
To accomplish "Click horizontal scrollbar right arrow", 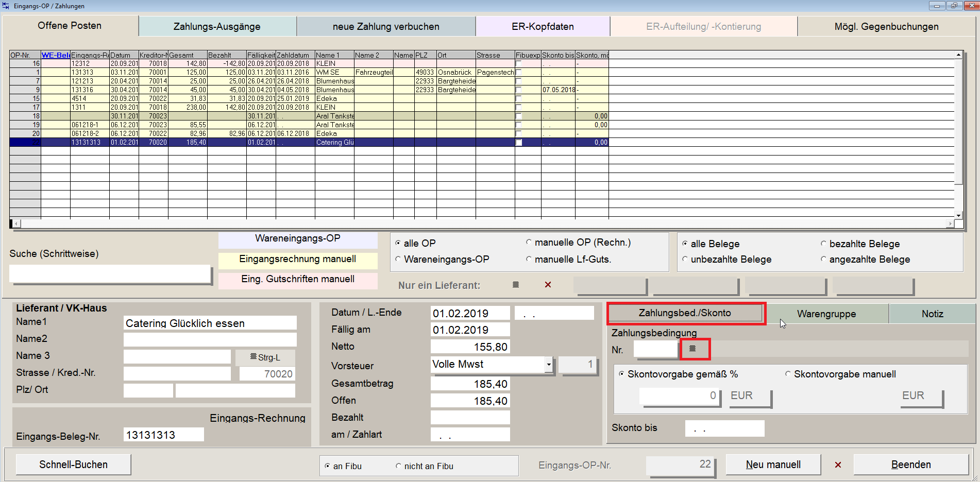I will pos(950,223).
